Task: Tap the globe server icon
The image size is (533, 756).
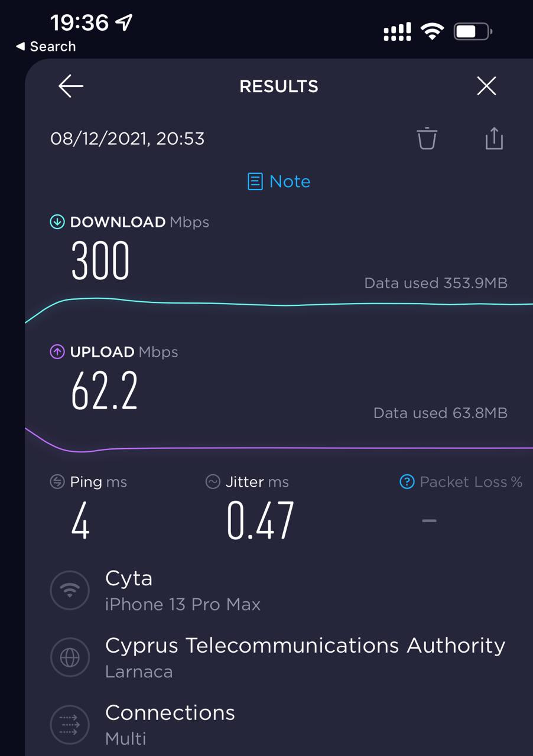Action: pos(70,657)
